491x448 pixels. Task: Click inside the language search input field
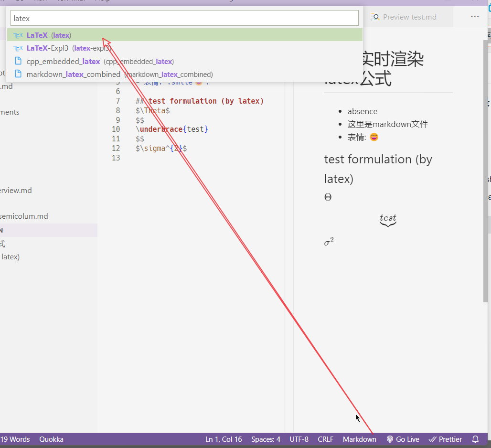coord(184,18)
